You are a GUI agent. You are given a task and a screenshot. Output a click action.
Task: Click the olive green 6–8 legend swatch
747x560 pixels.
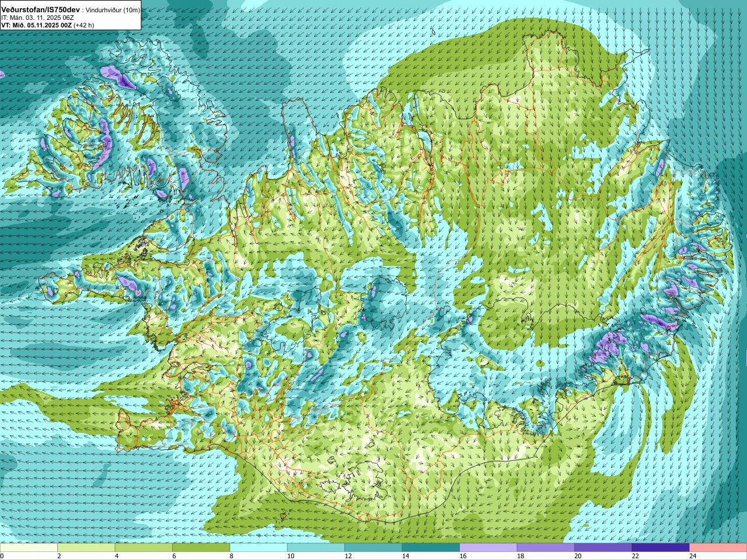click(201, 548)
